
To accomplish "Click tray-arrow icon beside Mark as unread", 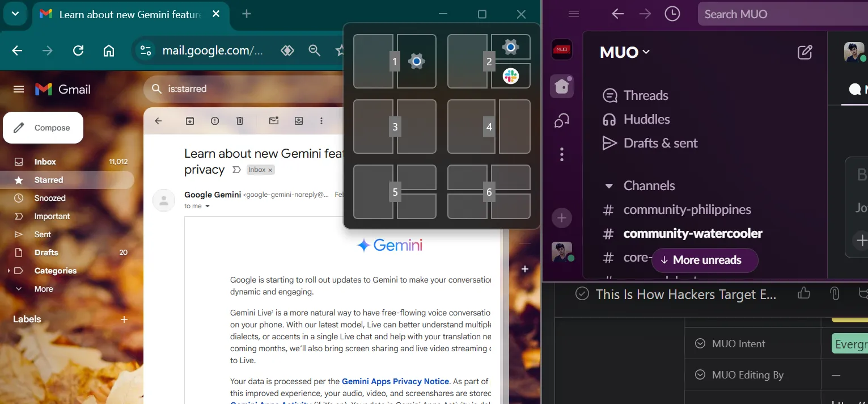I will [299, 121].
